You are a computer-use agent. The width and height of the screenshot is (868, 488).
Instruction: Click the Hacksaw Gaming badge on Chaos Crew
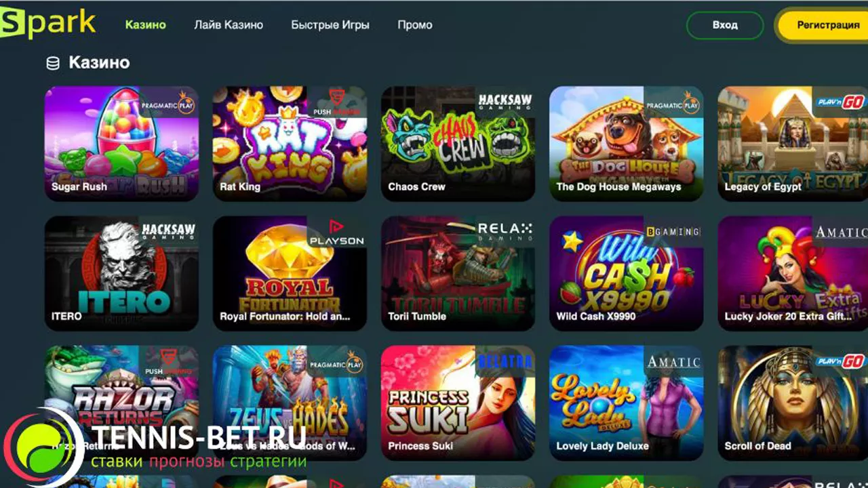coord(505,102)
